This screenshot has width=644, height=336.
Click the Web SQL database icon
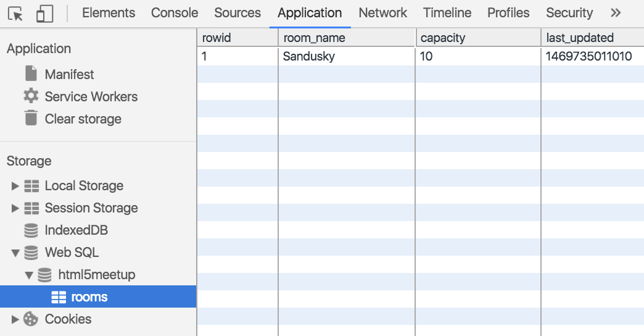click(31, 253)
